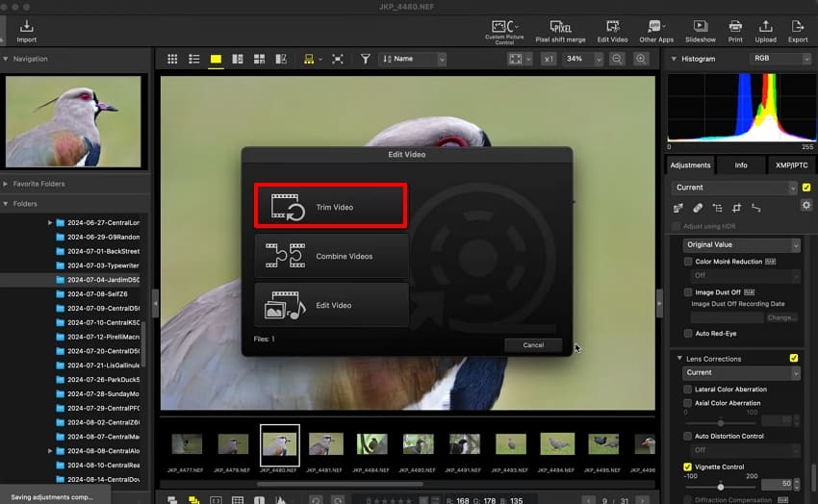Click the Vignette Control value field
Image resolution: width=818 pixels, height=504 pixels.
tap(777, 484)
